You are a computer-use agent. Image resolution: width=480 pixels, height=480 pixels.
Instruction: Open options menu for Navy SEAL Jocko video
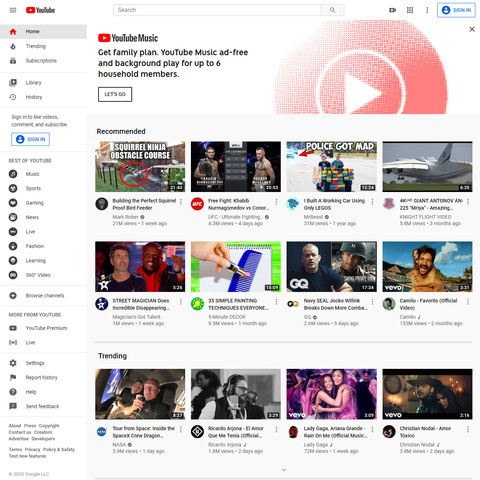pos(372,302)
